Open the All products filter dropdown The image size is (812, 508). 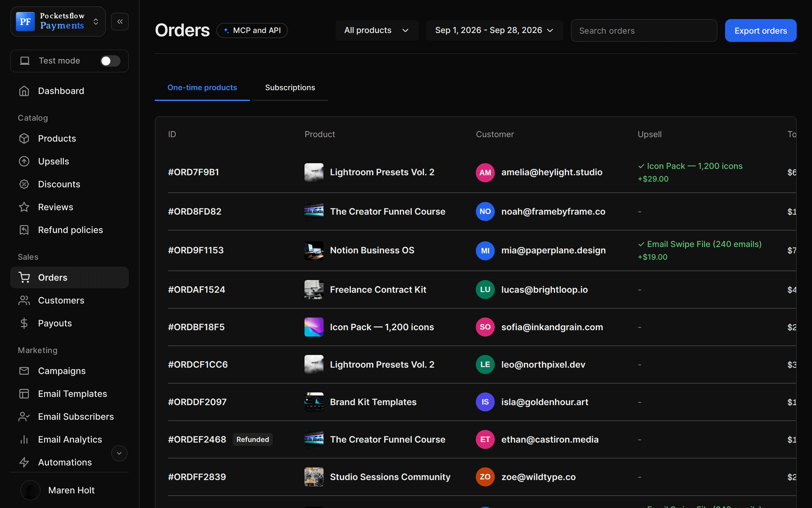point(377,31)
